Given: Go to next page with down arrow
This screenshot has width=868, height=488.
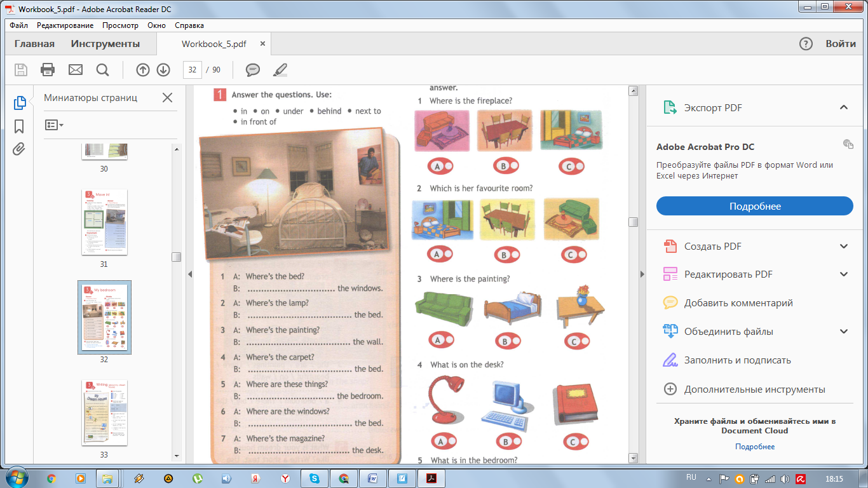Looking at the screenshot, I should [163, 70].
